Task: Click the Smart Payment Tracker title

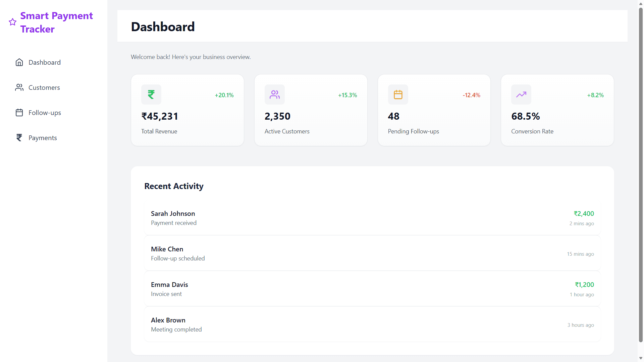Action: (56, 22)
